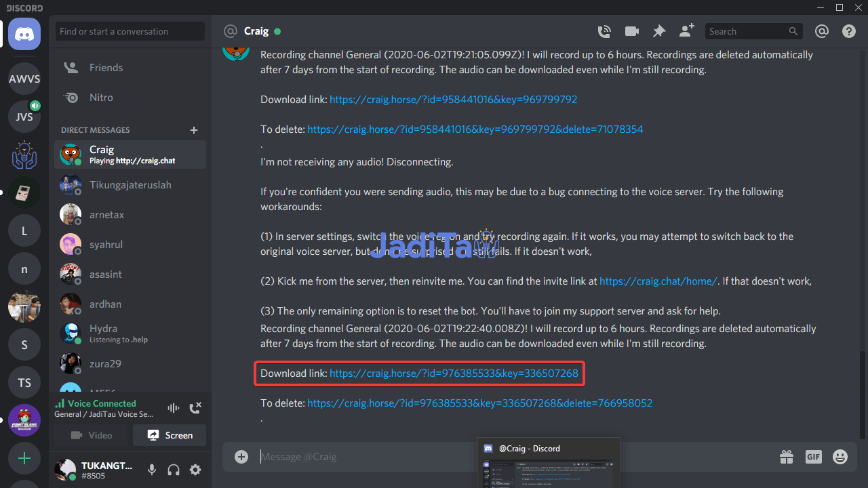Open User Settings gear

tap(195, 470)
